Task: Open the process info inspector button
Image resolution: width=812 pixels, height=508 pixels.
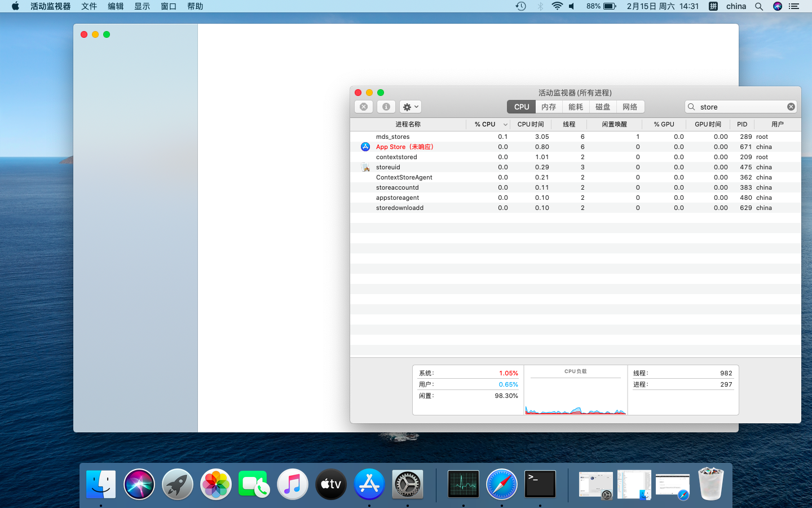Action: point(386,107)
